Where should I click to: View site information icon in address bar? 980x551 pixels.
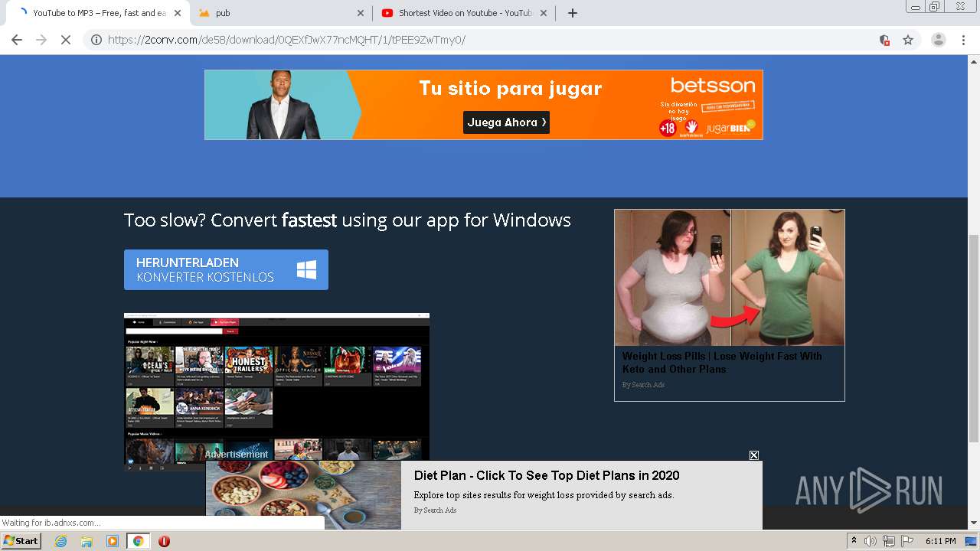96,40
